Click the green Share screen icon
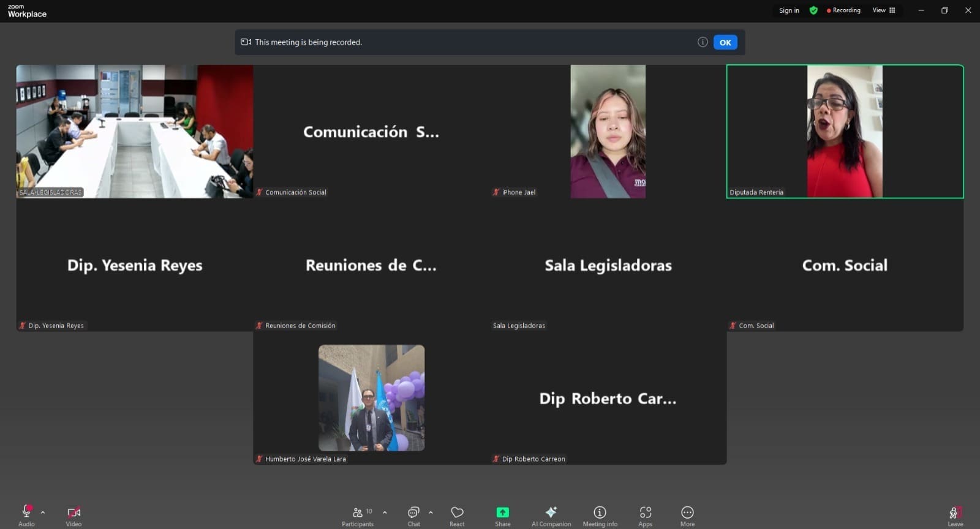This screenshot has height=529, width=980. point(502,512)
